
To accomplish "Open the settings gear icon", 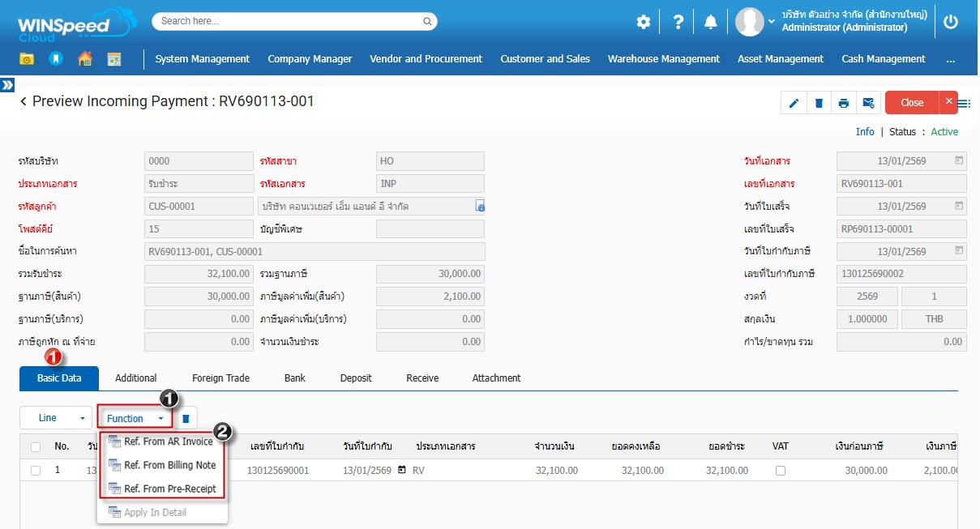I will [x=644, y=22].
